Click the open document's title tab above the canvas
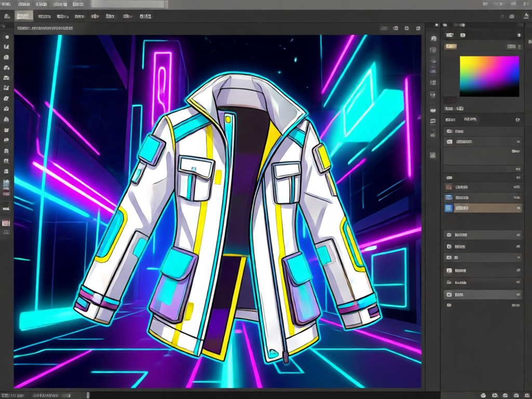 coord(45,29)
